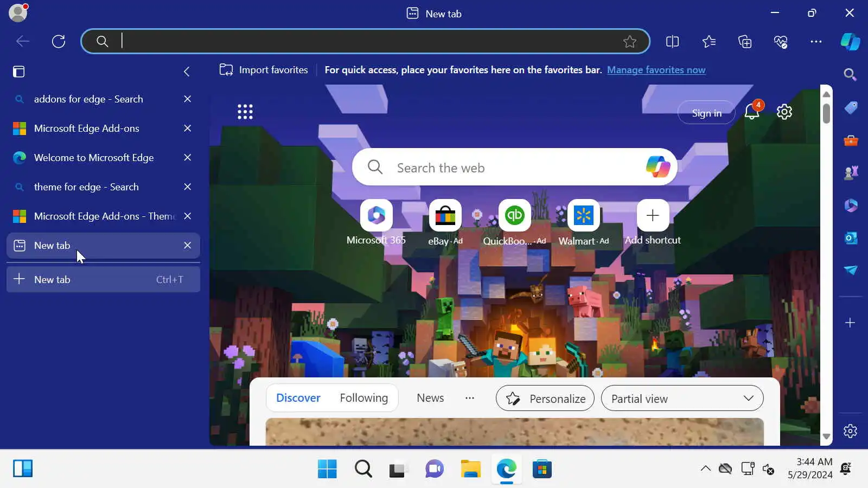Select the Following feed tab
868x488 pixels.
(363, 398)
